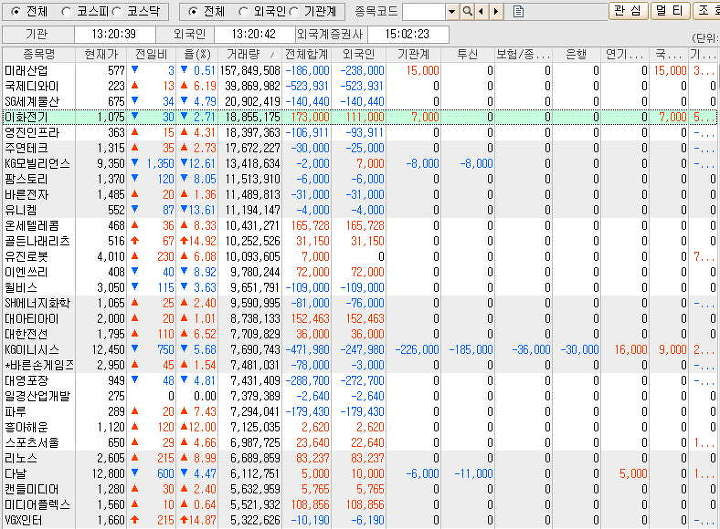
Task: Select the 미디어플렉스 stock row
Action: click(x=360, y=505)
